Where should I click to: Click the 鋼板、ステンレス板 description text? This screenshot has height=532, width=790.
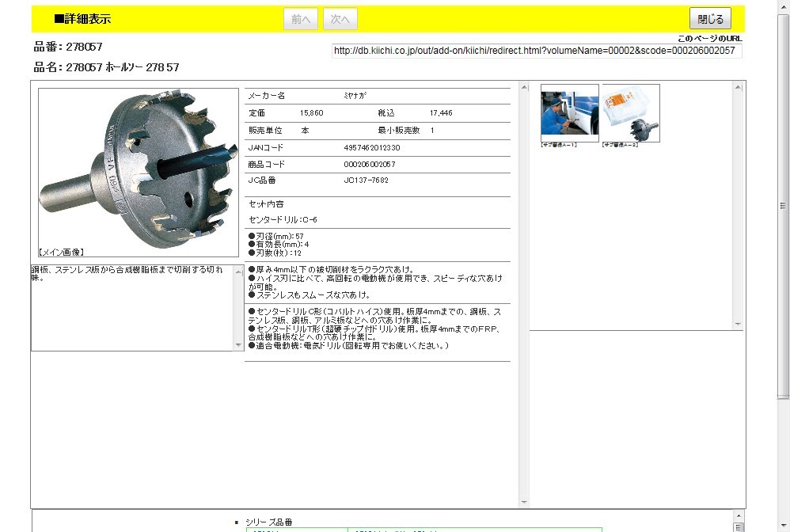(x=127, y=274)
